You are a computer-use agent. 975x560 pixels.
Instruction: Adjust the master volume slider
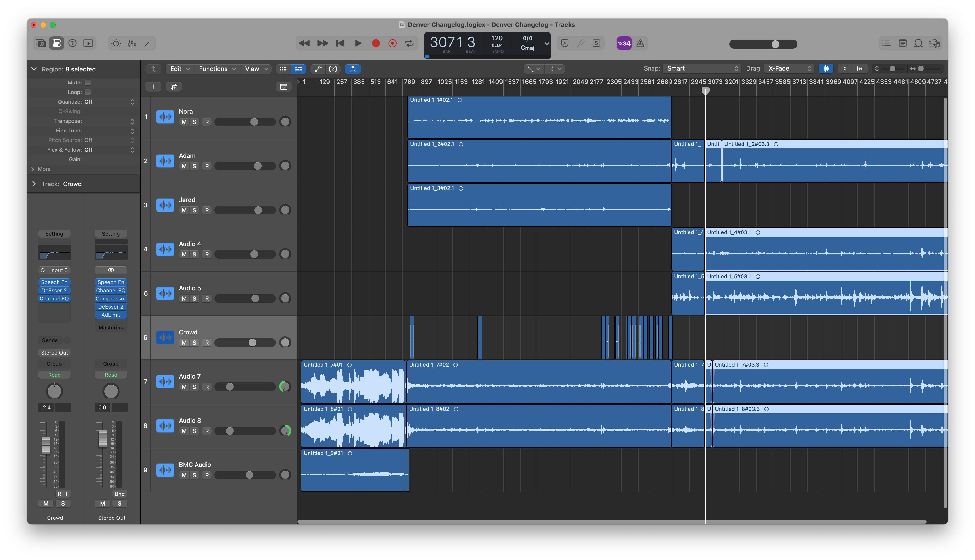point(763,44)
